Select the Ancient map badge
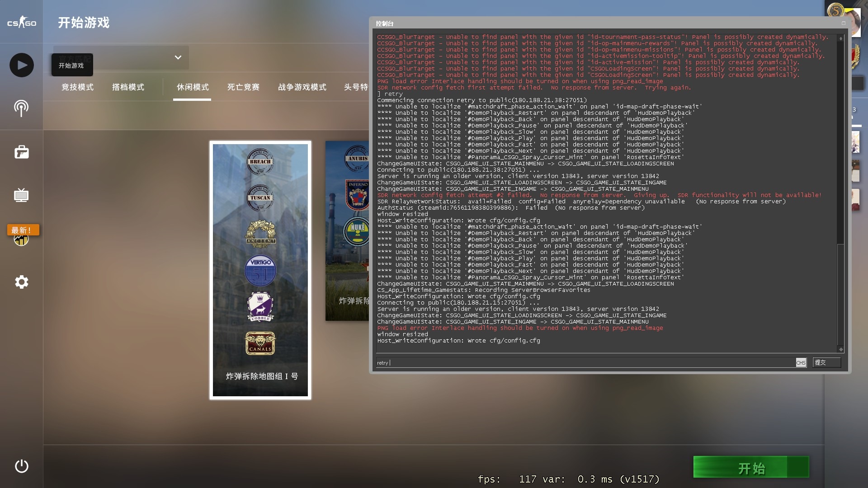This screenshot has height=488, width=868. pos(260,234)
